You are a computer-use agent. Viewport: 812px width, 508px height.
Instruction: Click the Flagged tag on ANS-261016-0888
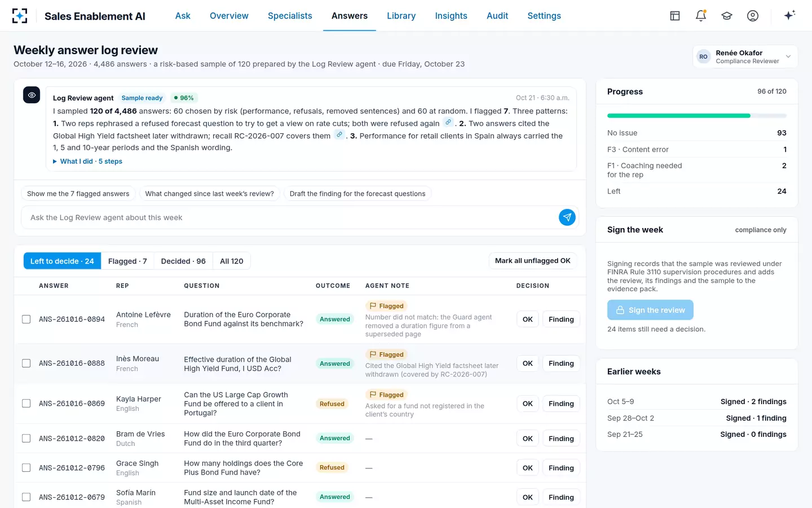(387, 354)
